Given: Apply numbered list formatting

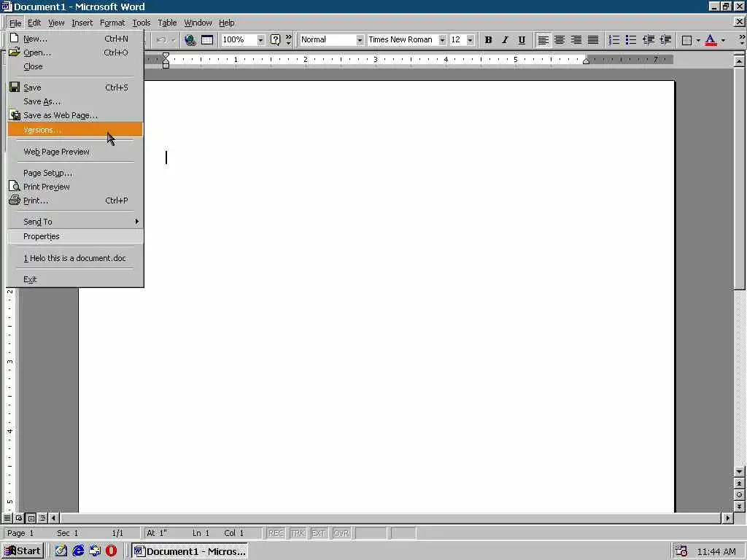Looking at the screenshot, I should click(614, 40).
